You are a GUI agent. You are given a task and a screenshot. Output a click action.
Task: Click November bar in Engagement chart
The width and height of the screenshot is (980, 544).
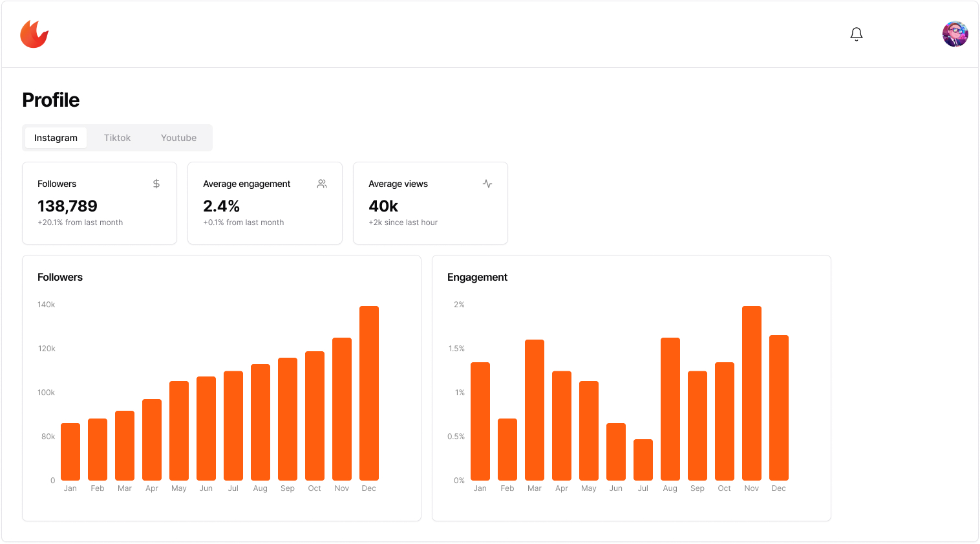click(x=752, y=393)
